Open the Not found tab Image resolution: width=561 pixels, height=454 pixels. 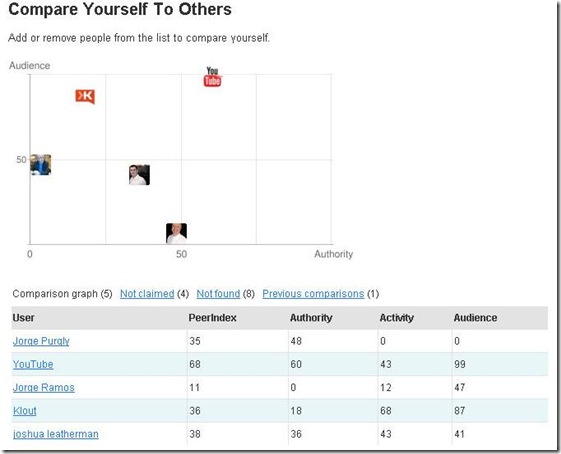click(218, 294)
